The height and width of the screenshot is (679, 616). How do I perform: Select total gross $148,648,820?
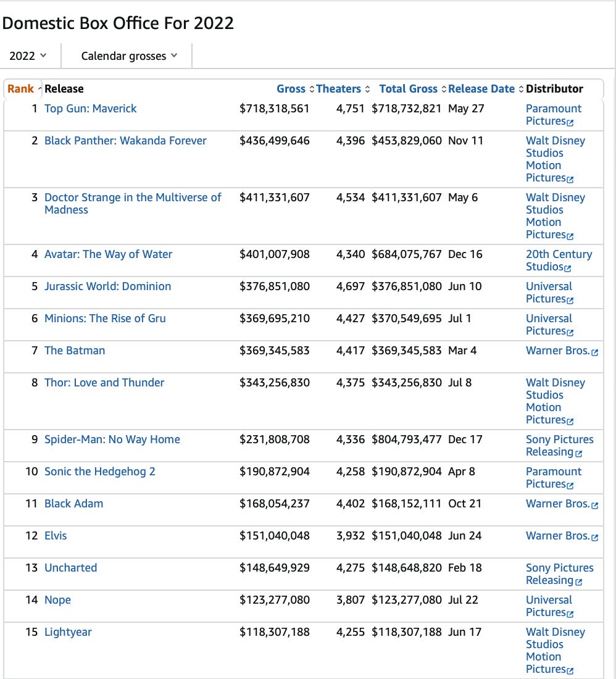[407, 568]
